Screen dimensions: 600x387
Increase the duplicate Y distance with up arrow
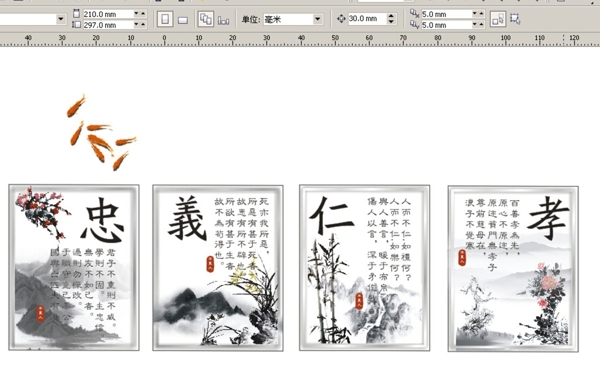pos(482,24)
